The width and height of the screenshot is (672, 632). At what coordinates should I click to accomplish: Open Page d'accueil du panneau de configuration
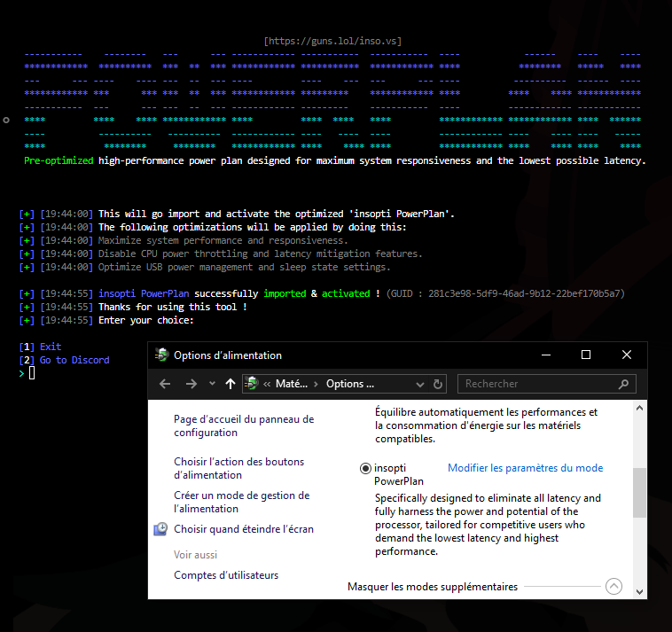244,425
